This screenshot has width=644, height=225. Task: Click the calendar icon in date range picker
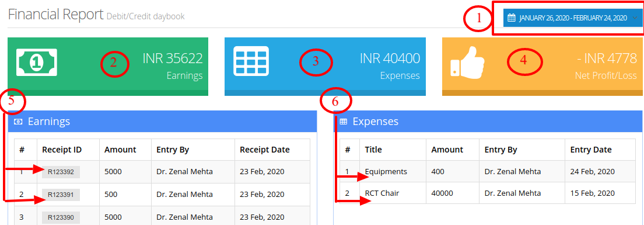coord(512,18)
